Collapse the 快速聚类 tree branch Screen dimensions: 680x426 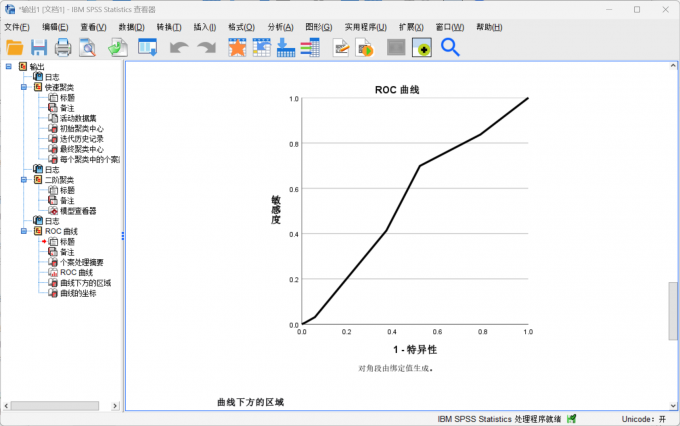coord(24,87)
